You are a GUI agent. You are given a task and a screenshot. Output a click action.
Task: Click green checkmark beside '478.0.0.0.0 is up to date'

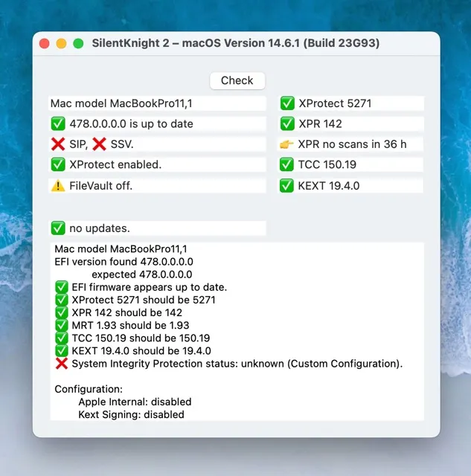pyautogui.click(x=58, y=124)
